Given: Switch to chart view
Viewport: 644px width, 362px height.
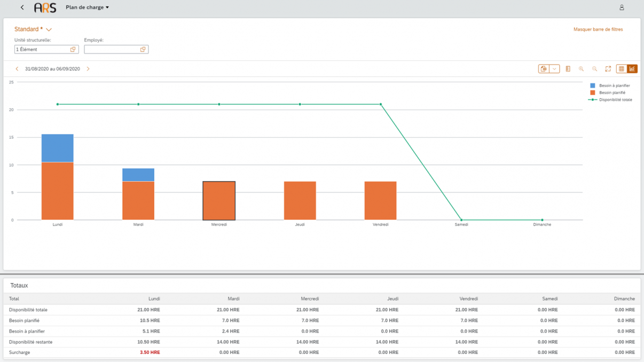Looking at the screenshot, I should (x=632, y=69).
